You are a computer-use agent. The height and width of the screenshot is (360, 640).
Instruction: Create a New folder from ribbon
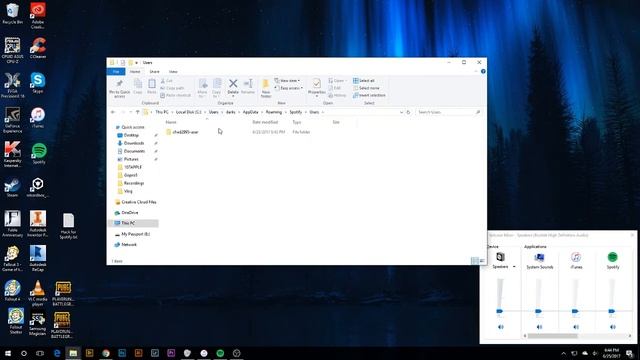pyautogui.click(x=266, y=88)
